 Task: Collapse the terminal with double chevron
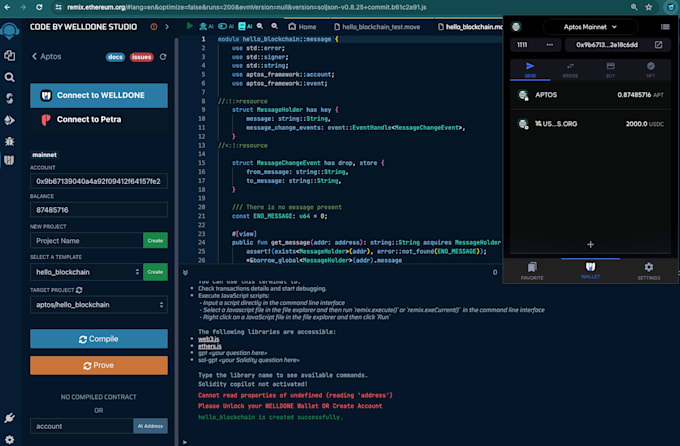click(x=186, y=272)
